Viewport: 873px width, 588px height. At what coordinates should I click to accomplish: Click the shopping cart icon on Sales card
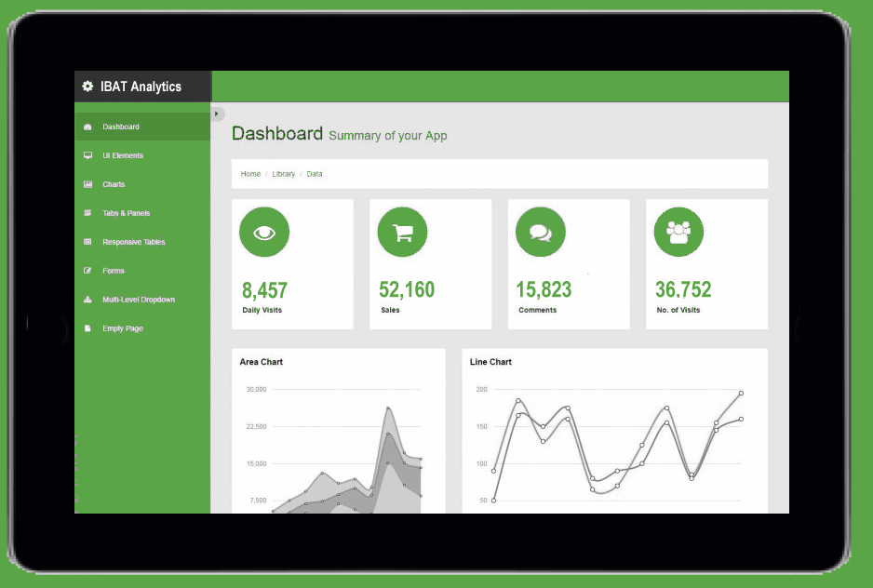point(403,233)
